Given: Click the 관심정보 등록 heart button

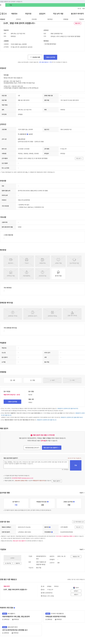Looking at the screenshot, I should tap(35, 57).
